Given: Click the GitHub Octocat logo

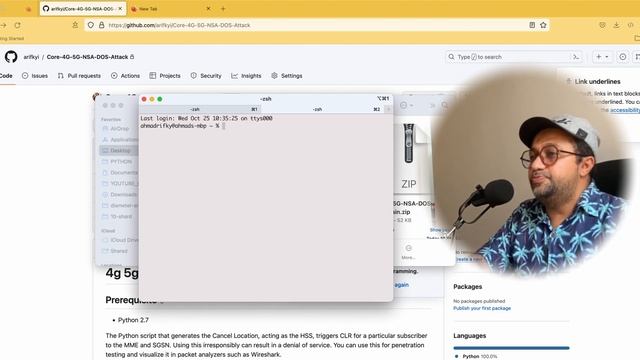Looking at the screenshot, I should [x=11, y=57].
